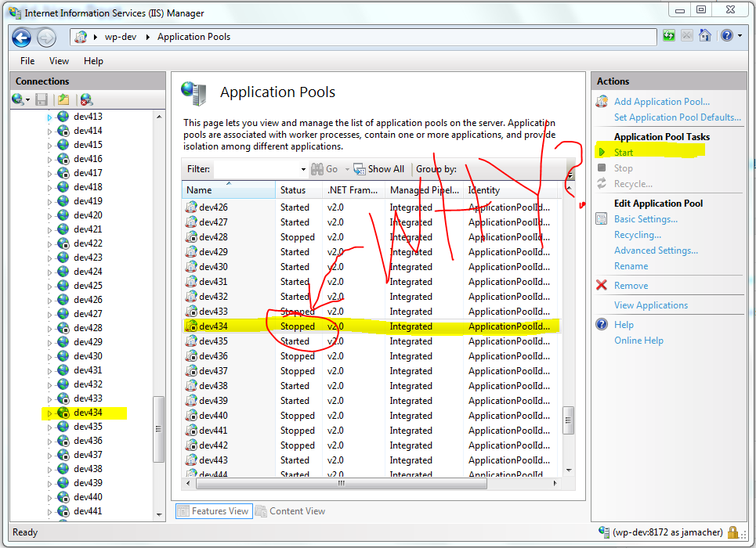756x548 pixels.
Task: Click the Back navigation arrow button
Action: point(21,37)
